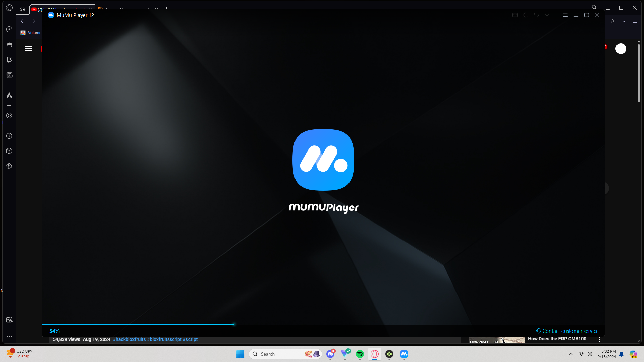Open the Wi-Fi network tray icon
Viewport: 644px width, 362px height.
click(x=581, y=354)
